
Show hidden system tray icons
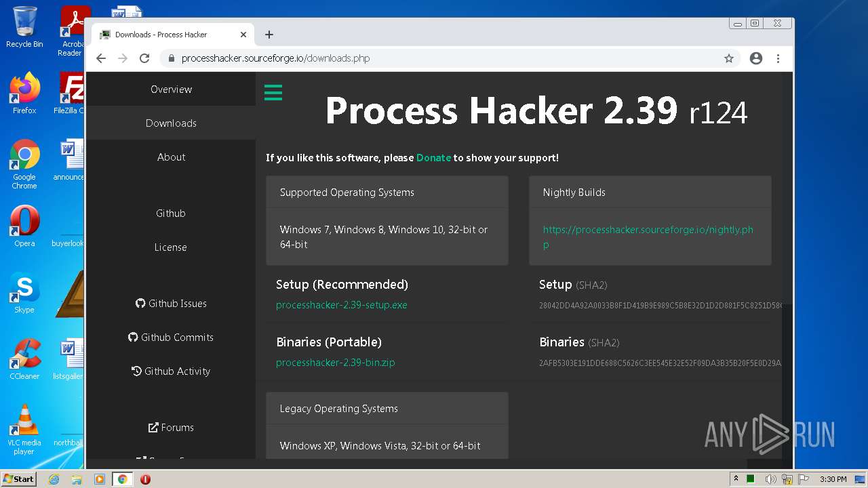[x=736, y=479]
